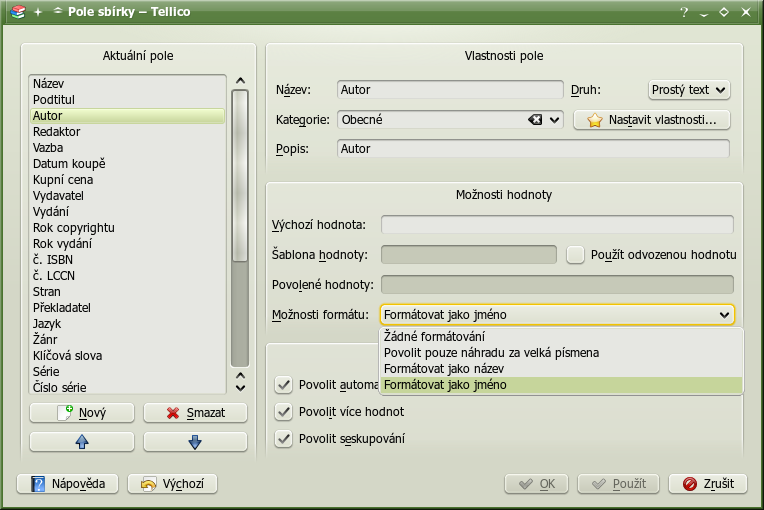Click the Výchozí hodnota input field
764x510 pixels.
click(x=557, y=225)
